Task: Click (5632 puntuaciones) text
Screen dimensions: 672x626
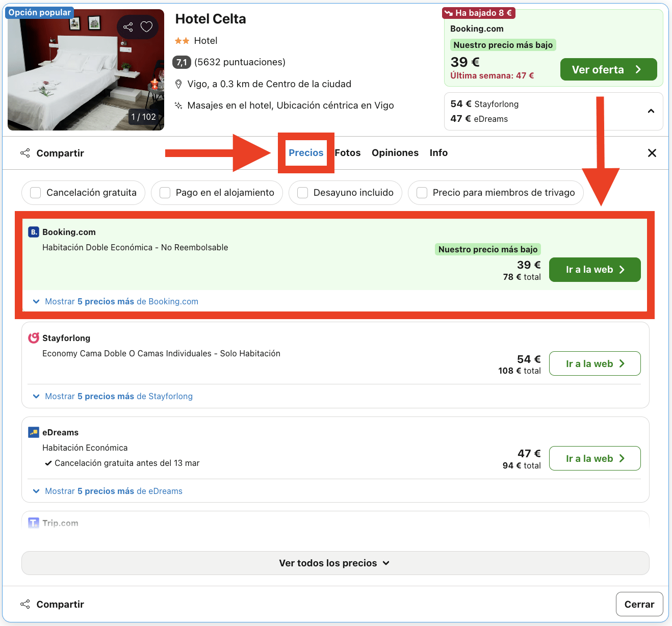Action: [240, 62]
